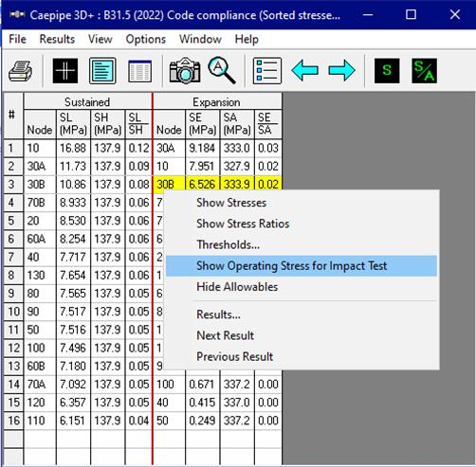Click SL value 6.357 for node 120
The width and height of the screenshot is (476, 467).
click(73, 403)
